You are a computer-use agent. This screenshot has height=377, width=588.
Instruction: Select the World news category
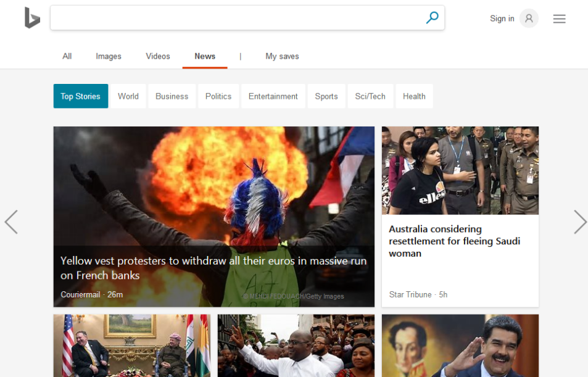tap(128, 96)
